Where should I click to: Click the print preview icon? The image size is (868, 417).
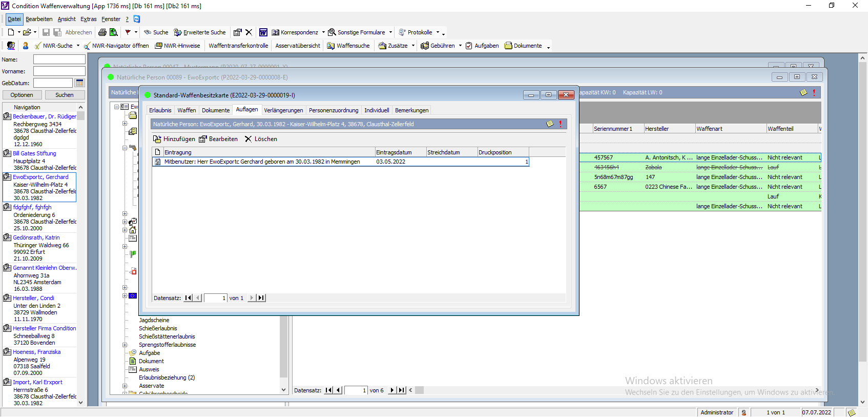(x=114, y=32)
